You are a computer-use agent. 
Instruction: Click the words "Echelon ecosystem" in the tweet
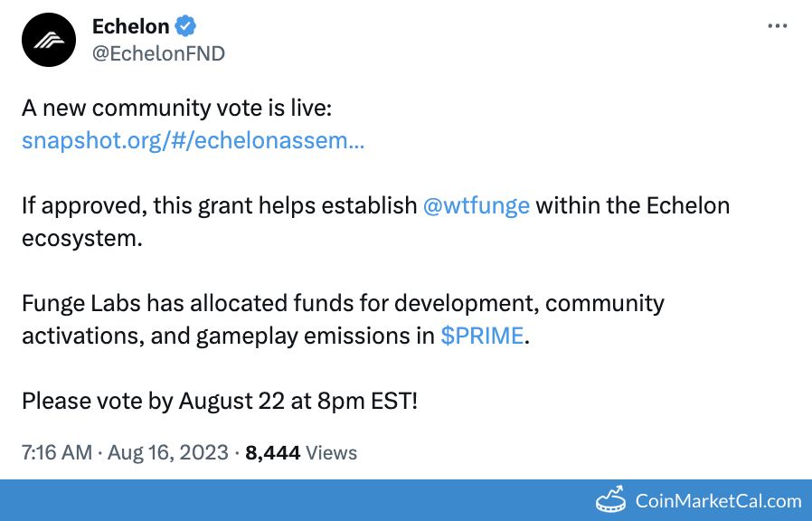click(687, 205)
